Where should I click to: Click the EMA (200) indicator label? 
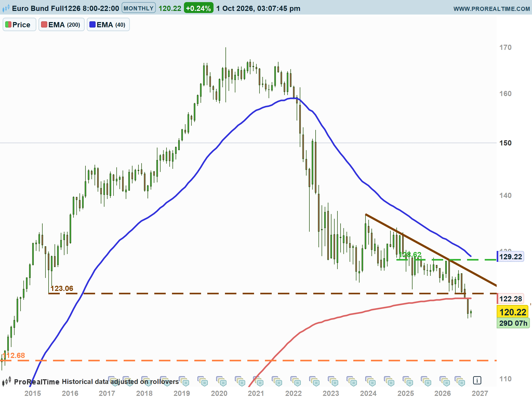[x=62, y=25]
